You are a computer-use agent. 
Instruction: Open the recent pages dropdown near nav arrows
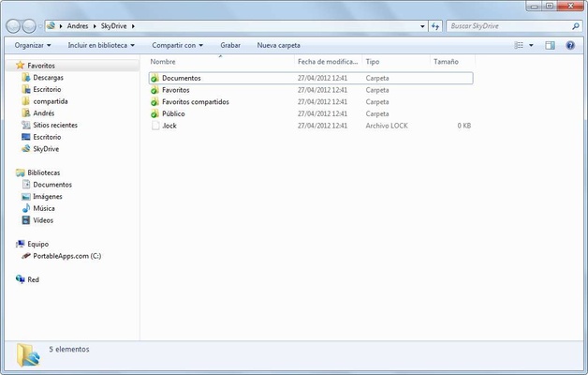39,26
